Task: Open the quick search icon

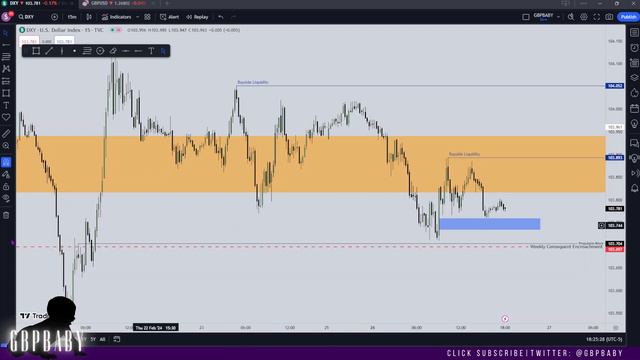Action: pos(571,17)
